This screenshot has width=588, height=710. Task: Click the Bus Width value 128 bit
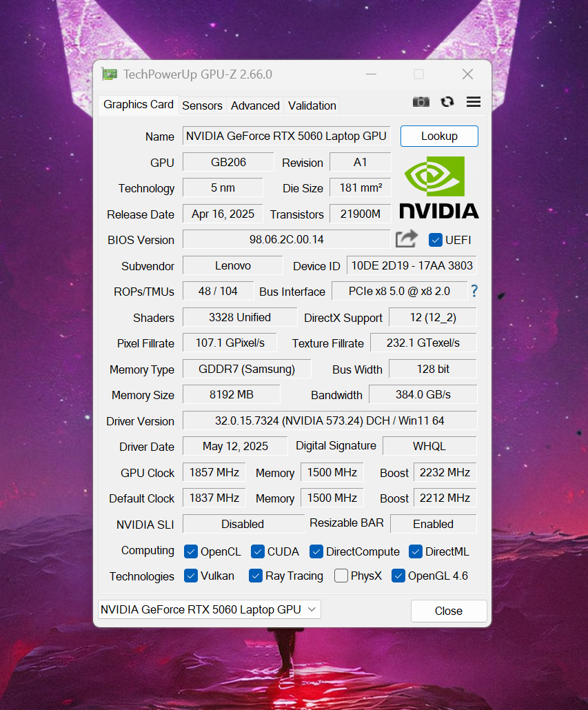pyautogui.click(x=433, y=369)
